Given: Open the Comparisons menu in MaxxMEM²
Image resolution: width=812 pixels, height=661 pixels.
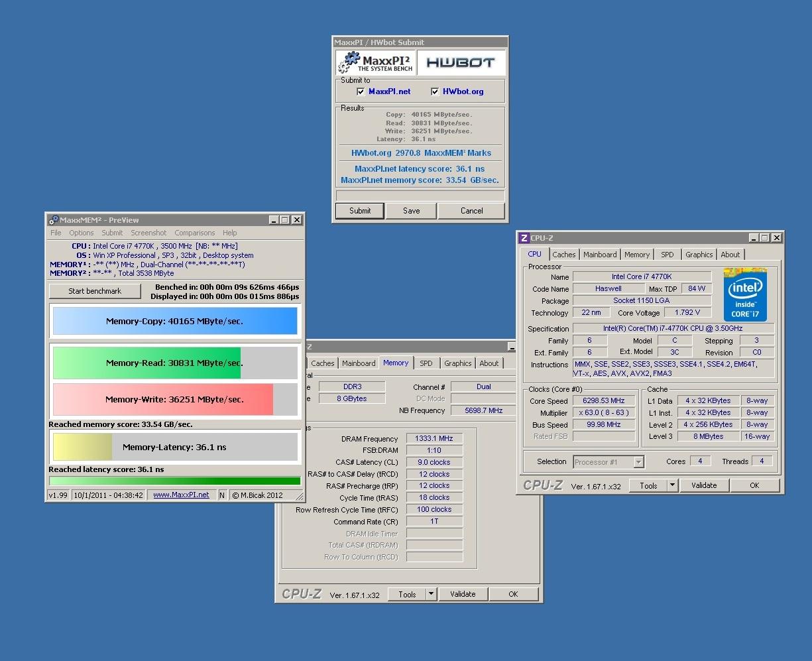Looking at the screenshot, I should (x=195, y=233).
